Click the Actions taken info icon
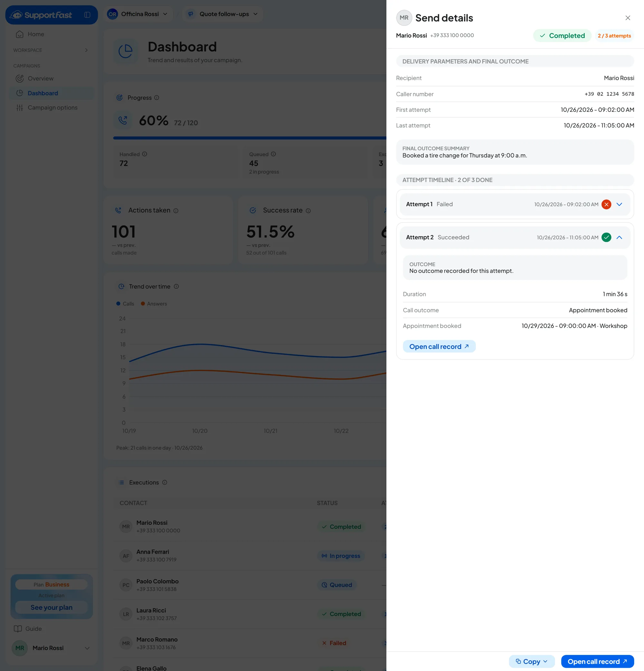 (x=176, y=211)
